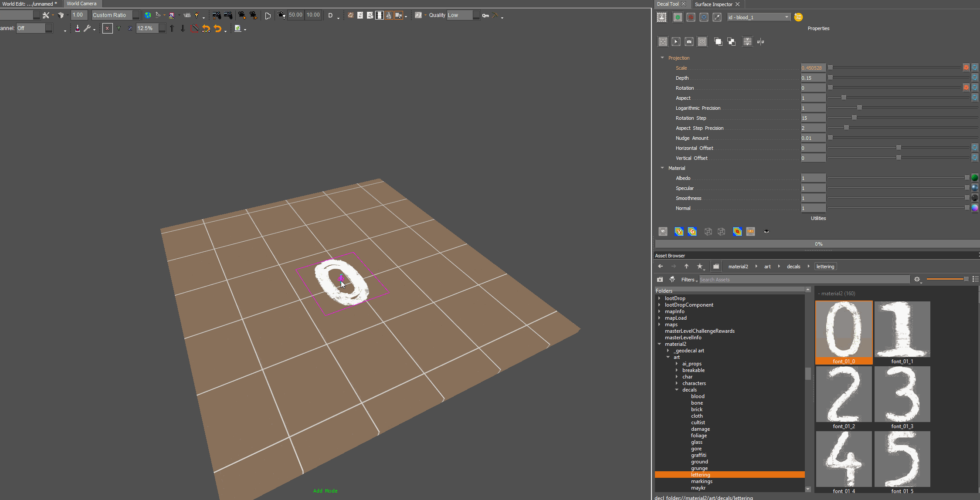
Task: Toggle the black eye visibility icon in Utilities
Action: point(766,231)
